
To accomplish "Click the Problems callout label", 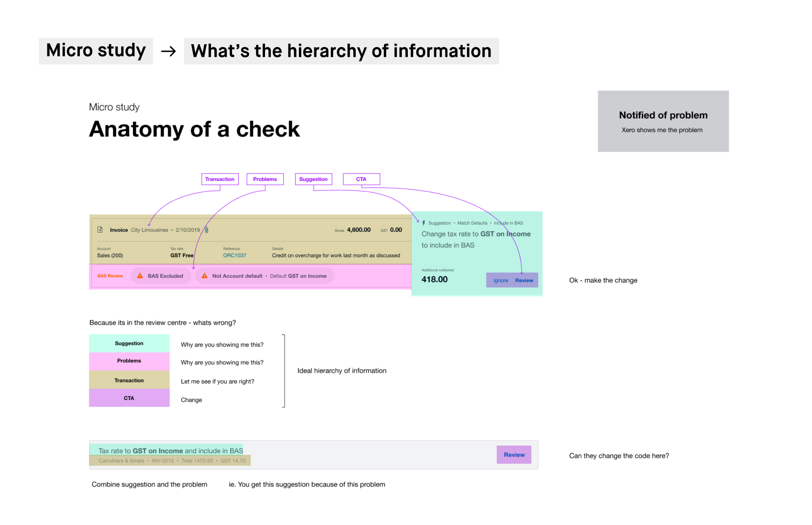I will tap(265, 179).
